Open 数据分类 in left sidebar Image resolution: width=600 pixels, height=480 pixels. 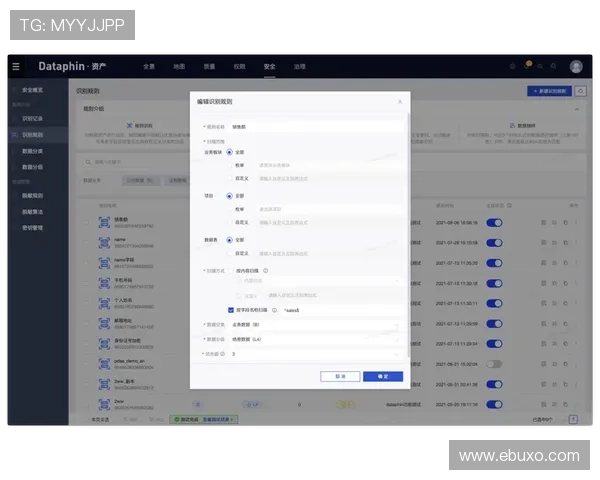click(32, 150)
